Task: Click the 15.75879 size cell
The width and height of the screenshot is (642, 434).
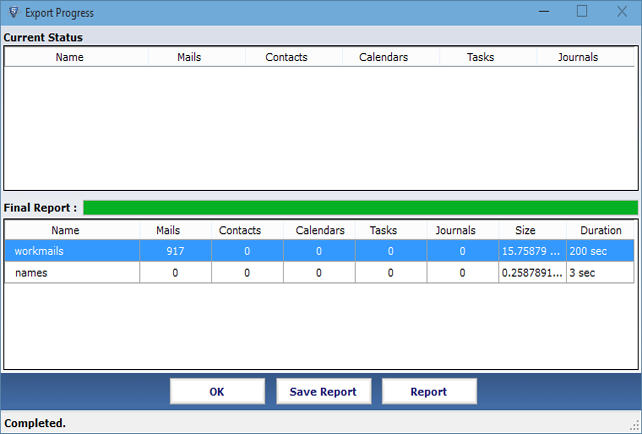Action: click(x=532, y=251)
